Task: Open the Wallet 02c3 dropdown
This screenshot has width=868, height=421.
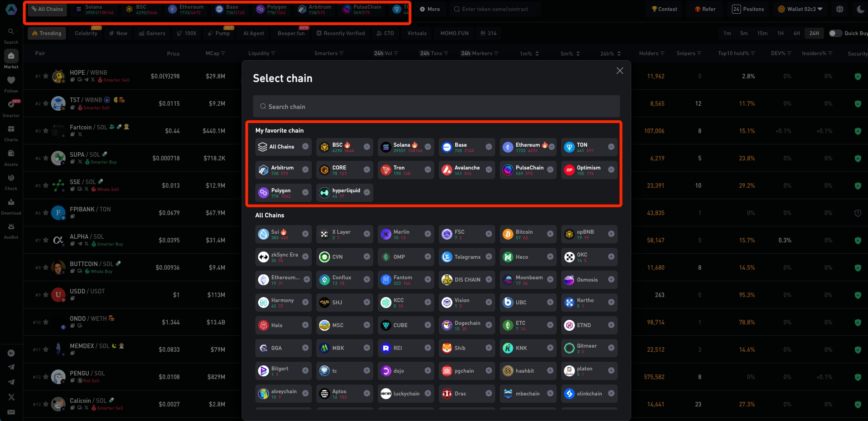Action: pyautogui.click(x=801, y=9)
